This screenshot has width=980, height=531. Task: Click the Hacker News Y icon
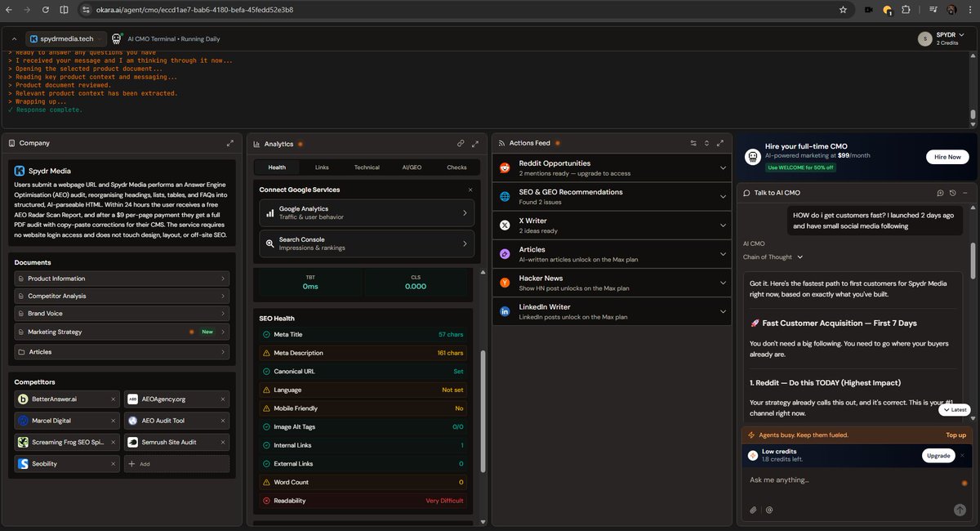pos(505,283)
